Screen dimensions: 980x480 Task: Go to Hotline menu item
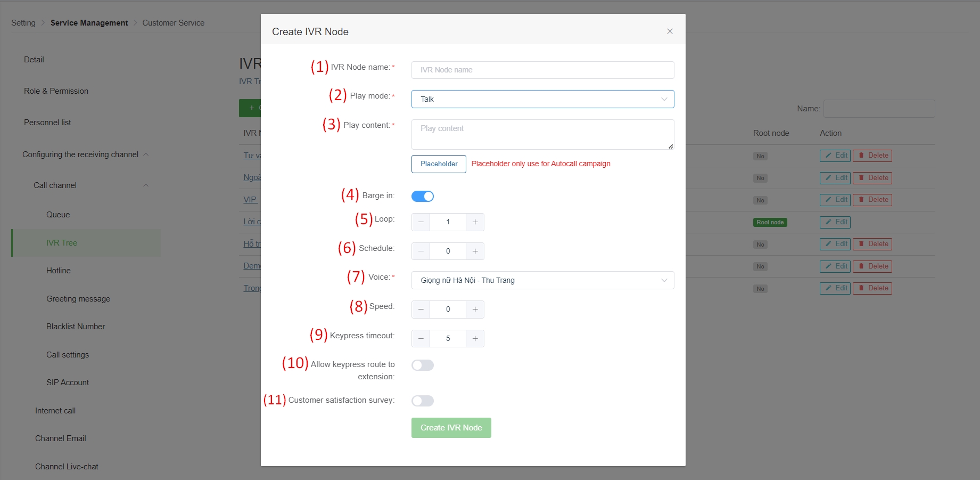click(x=59, y=271)
